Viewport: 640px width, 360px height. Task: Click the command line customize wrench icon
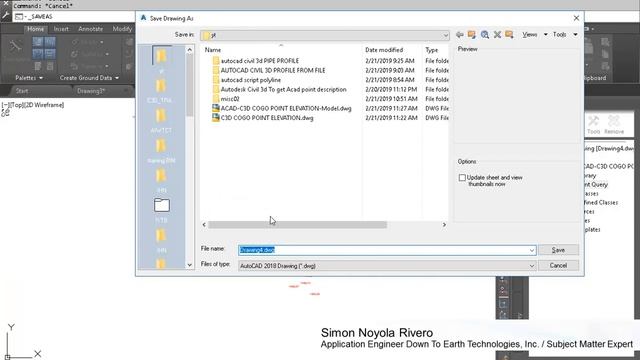pyautogui.click(x=6, y=16)
